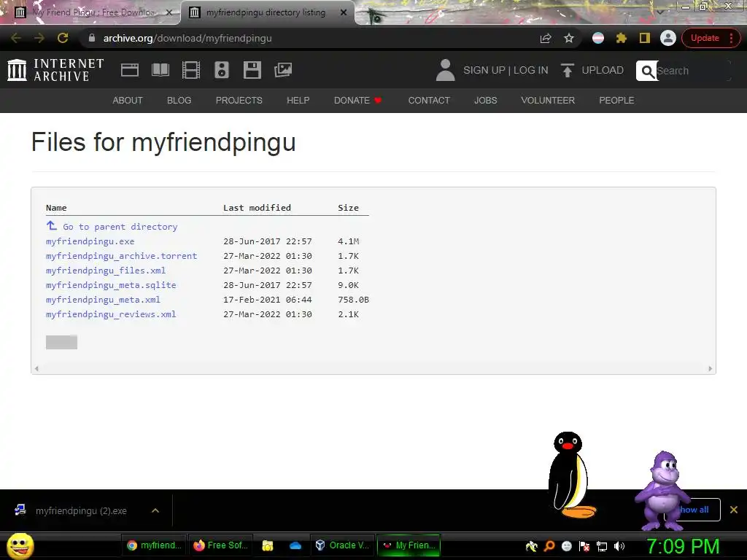The width and height of the screenshot is (747, 560).
Task: Open the smiley face Start button
Action: click(x=20, y=545)
